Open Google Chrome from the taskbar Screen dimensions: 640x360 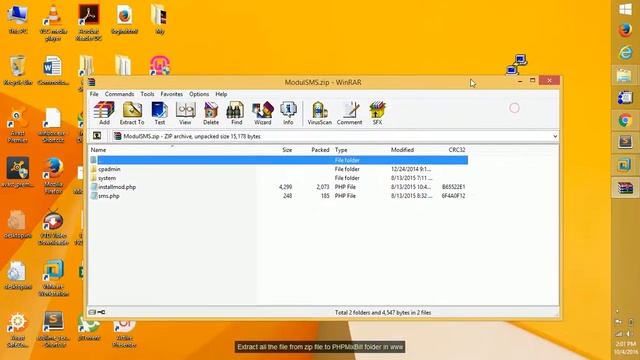tap(625, 120)
